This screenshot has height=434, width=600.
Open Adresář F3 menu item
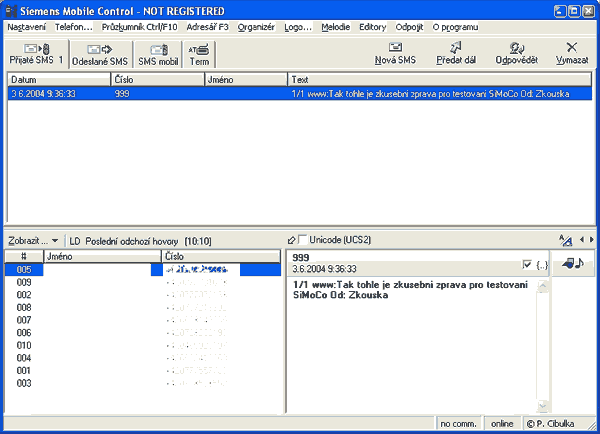pyautogui.click(x=207, y=27)
